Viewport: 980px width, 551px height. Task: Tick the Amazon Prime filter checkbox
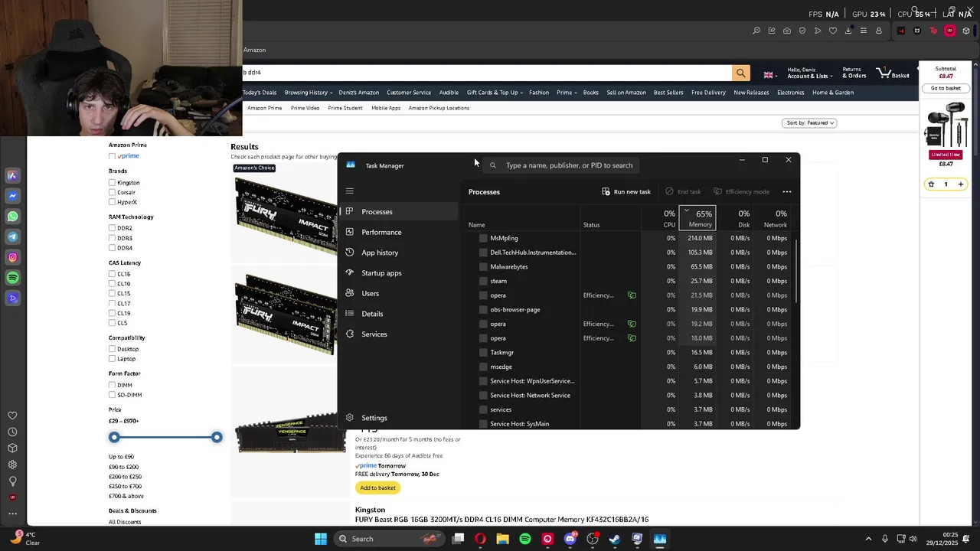click(112, 156)
